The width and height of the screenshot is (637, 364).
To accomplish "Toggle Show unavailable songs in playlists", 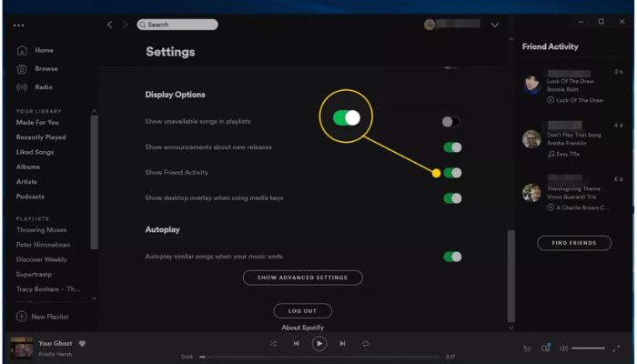I will coord(451,122).
